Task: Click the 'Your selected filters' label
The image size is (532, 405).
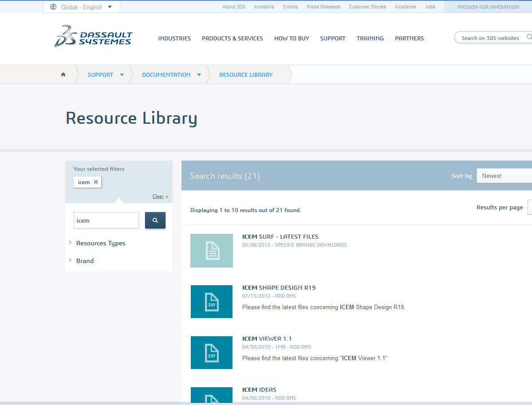Action: [99, 169]
